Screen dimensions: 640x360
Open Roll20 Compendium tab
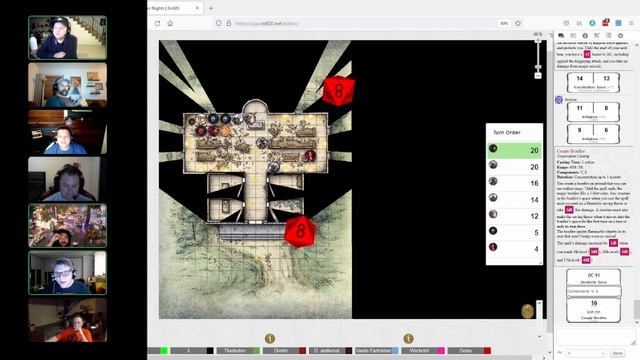click(x=597, y=36)
